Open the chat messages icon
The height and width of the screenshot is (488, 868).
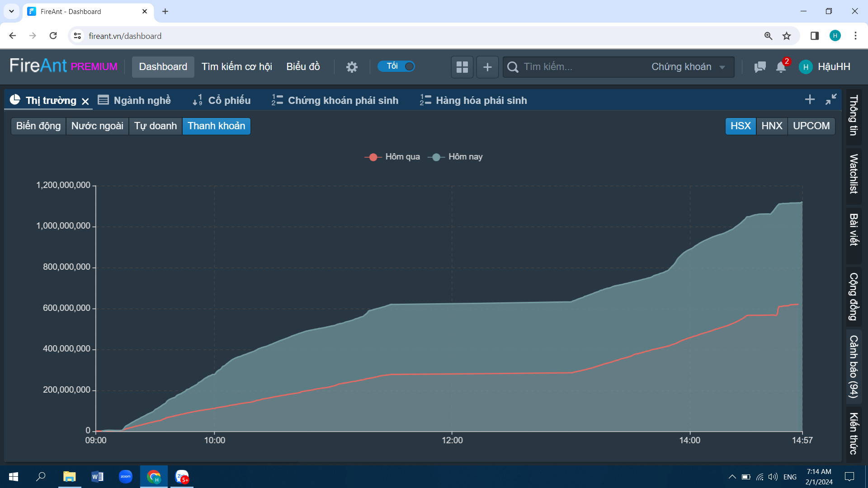760,67
